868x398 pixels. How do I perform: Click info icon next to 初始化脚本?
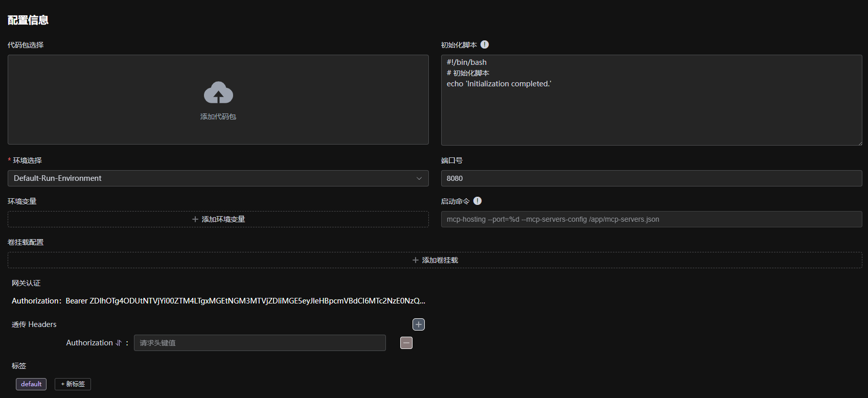pos(485,45)
